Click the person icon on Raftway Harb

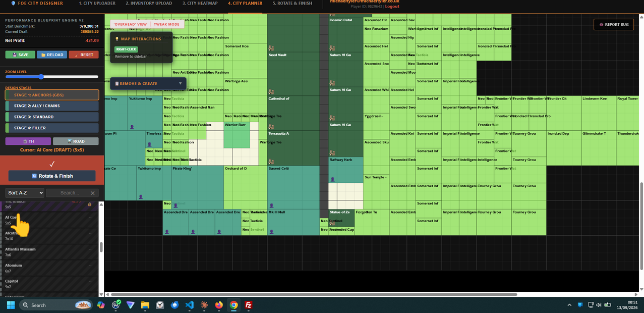point(332,179)
